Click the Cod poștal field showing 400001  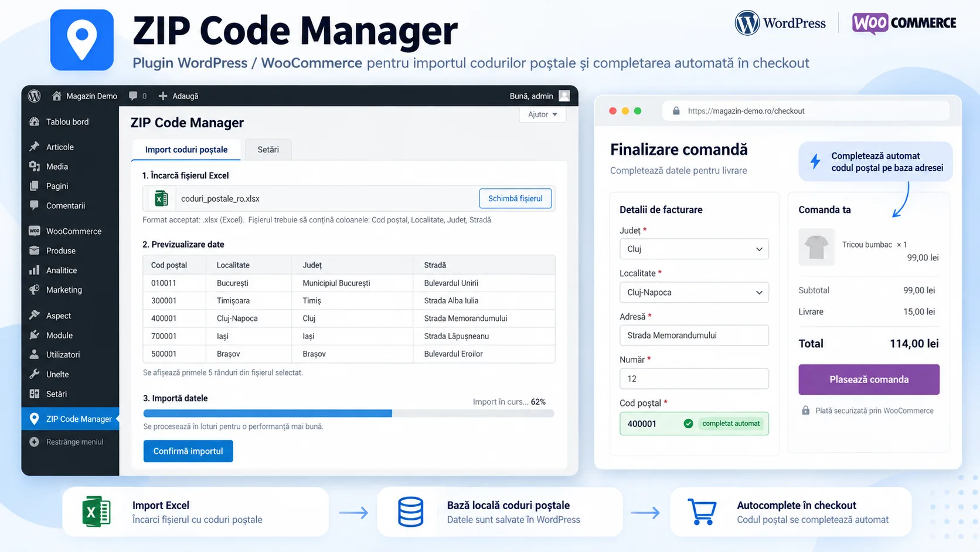(x=694, y=424)
